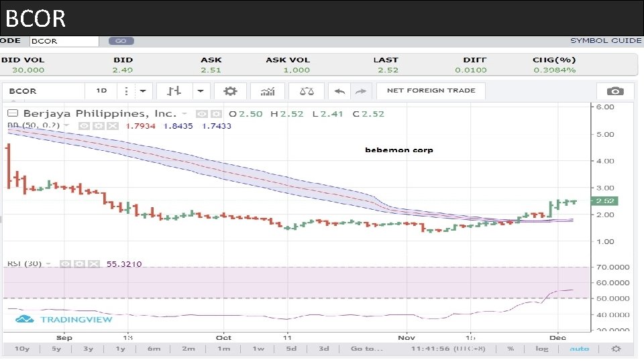Click the stock code input field

64,41
